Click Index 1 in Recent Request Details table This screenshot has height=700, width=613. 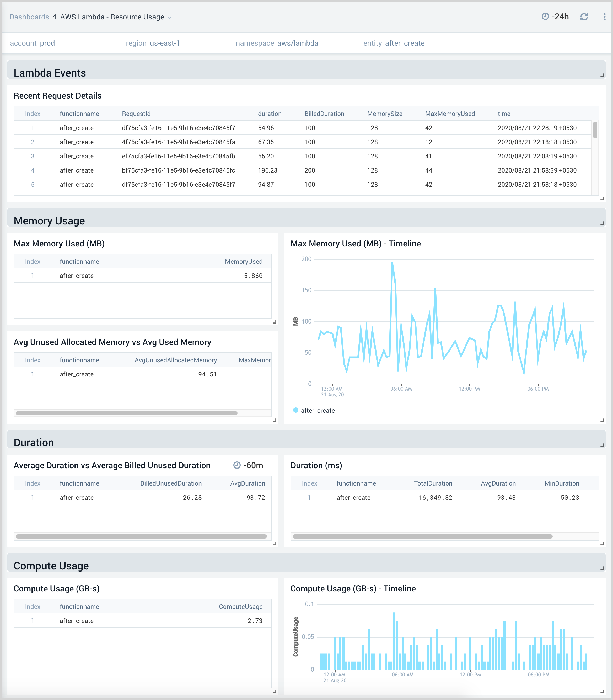point(33,128)
